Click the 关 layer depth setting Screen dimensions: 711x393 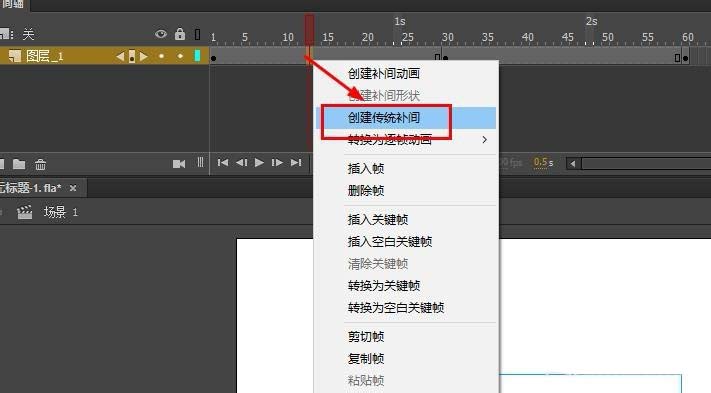29,34
